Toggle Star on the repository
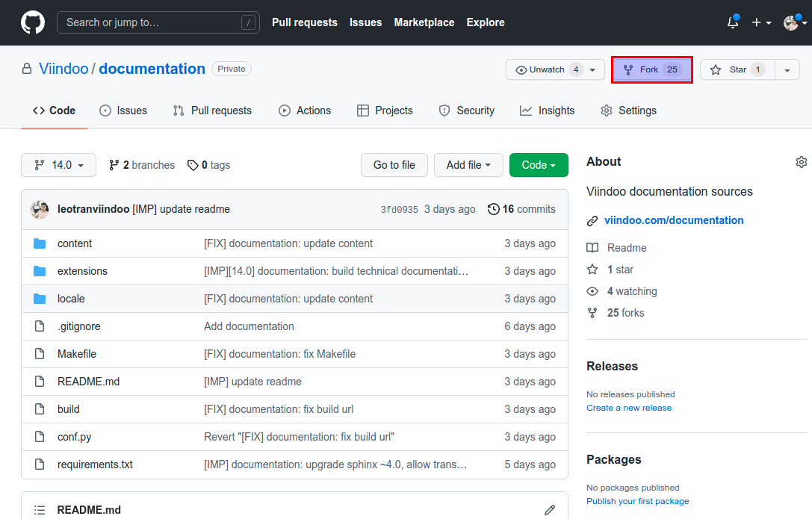The image size is (812, 519). [737, 69]
